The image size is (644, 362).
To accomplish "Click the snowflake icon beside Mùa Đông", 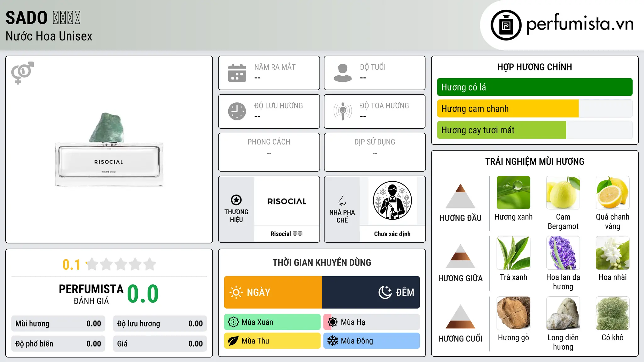I will 332,341.
